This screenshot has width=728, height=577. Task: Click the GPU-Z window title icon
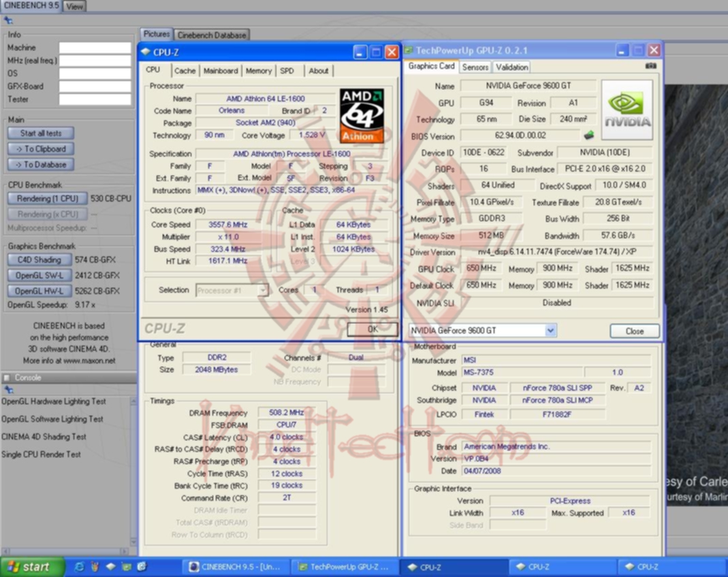coord(409,50)
